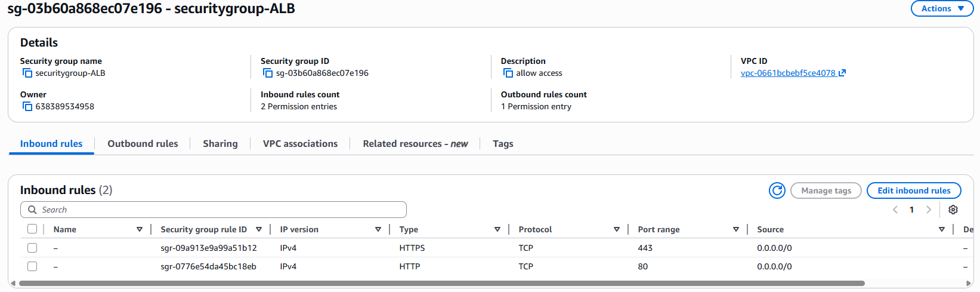The height and width of the screenshot is (292, 980).
Task: Refresh the inbound rules list
Action: click(777, 190)
